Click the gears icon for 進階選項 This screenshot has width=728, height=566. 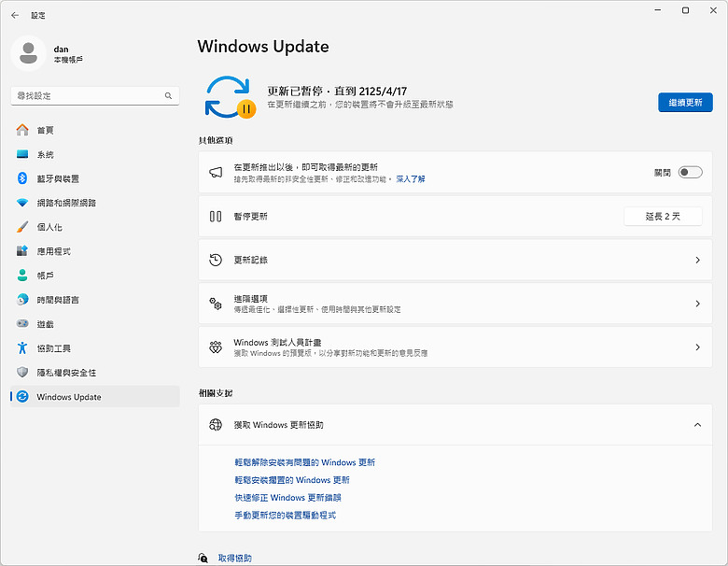coord(216,304)
